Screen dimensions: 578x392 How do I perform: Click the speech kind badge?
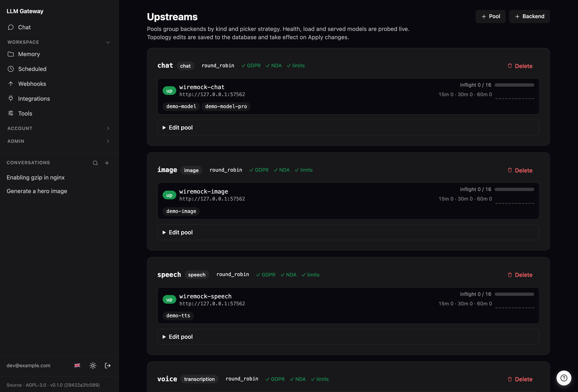(x=197, y=275)
